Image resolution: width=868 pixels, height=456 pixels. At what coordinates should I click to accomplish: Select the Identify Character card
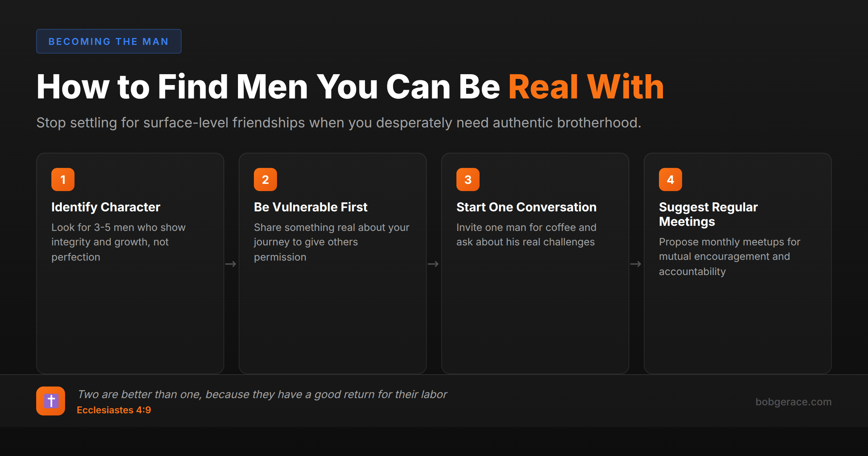click(130, 262)
